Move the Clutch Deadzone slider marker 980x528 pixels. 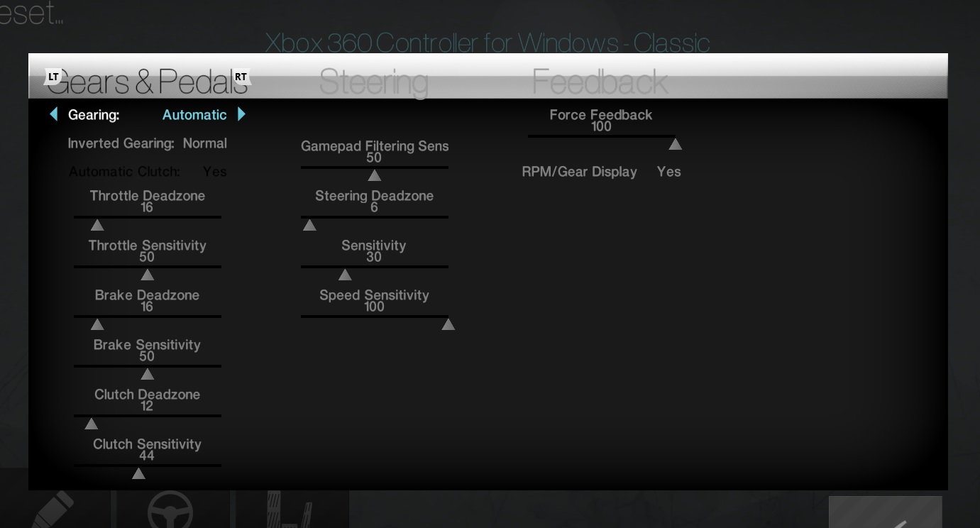pos(92,424)
